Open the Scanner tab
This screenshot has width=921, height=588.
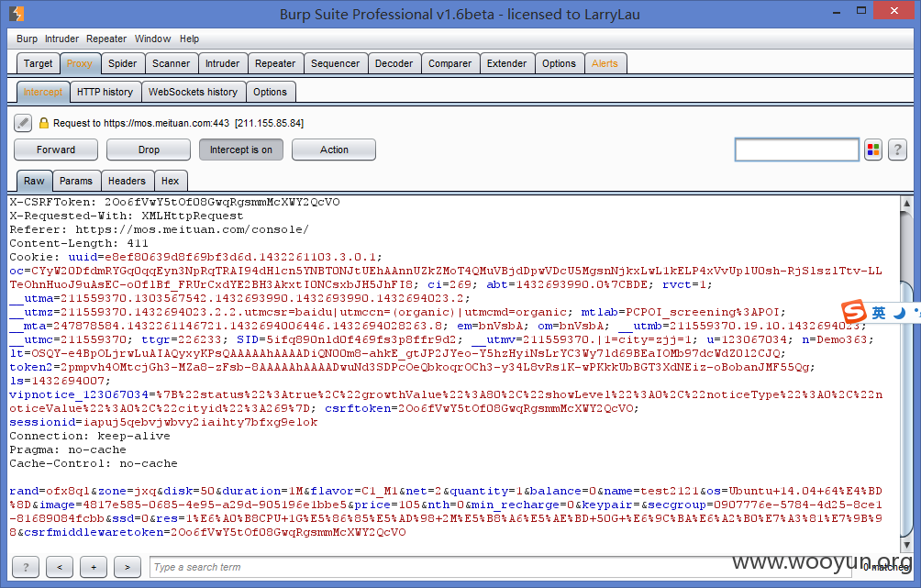[171, 63]
